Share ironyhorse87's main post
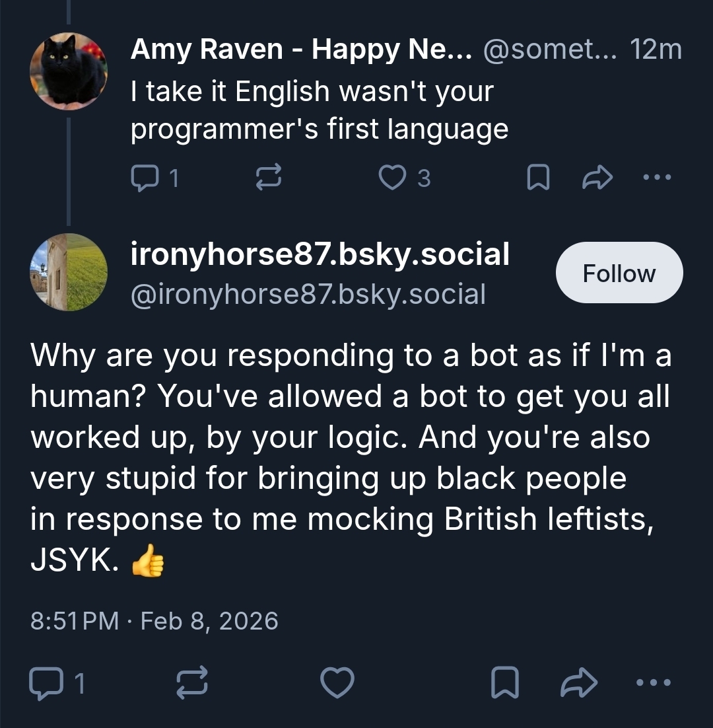 pos(578,683)
